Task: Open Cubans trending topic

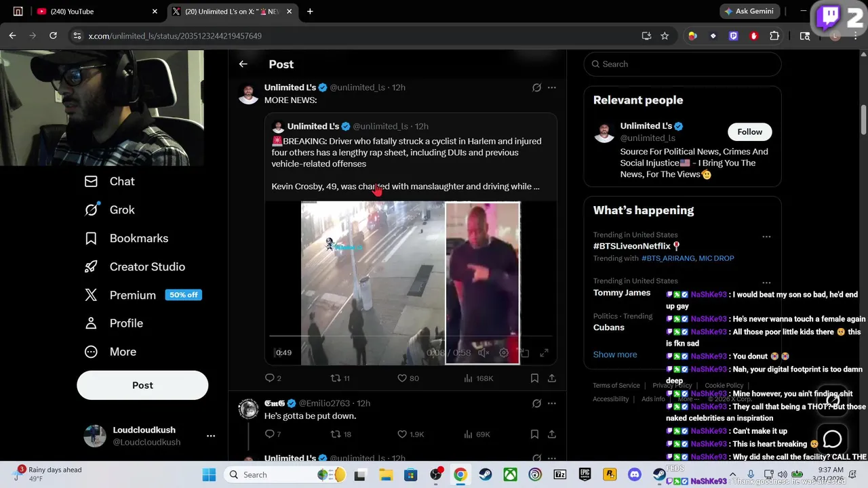Action: 609,327
